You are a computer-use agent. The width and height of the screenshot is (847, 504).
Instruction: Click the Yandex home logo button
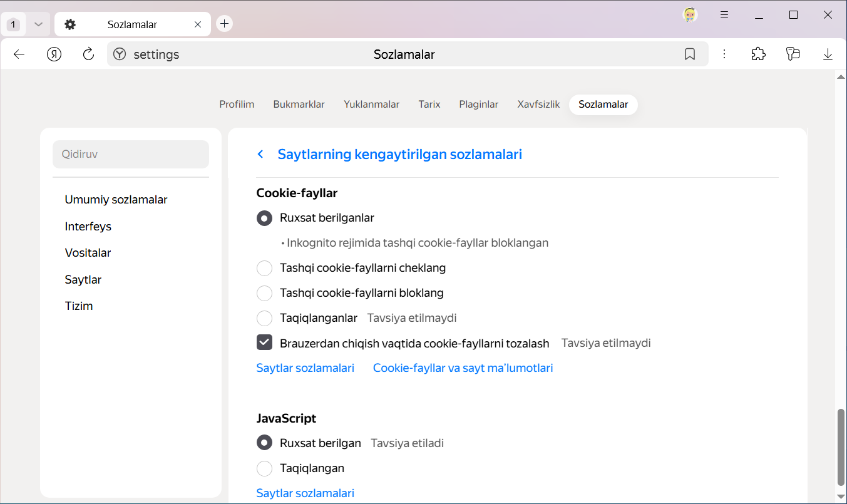click(x=54, y=54)
